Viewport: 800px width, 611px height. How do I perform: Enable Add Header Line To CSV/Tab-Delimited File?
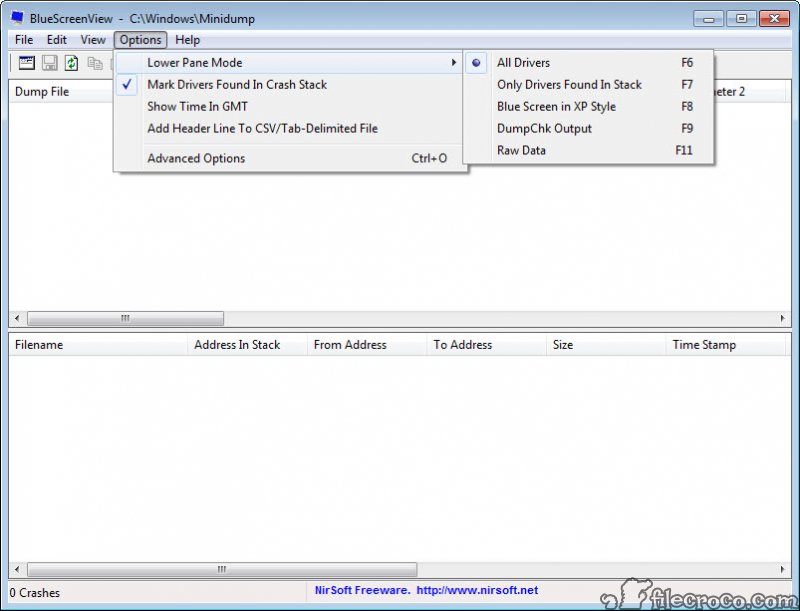pyautogui.click(x=289, y=129)
